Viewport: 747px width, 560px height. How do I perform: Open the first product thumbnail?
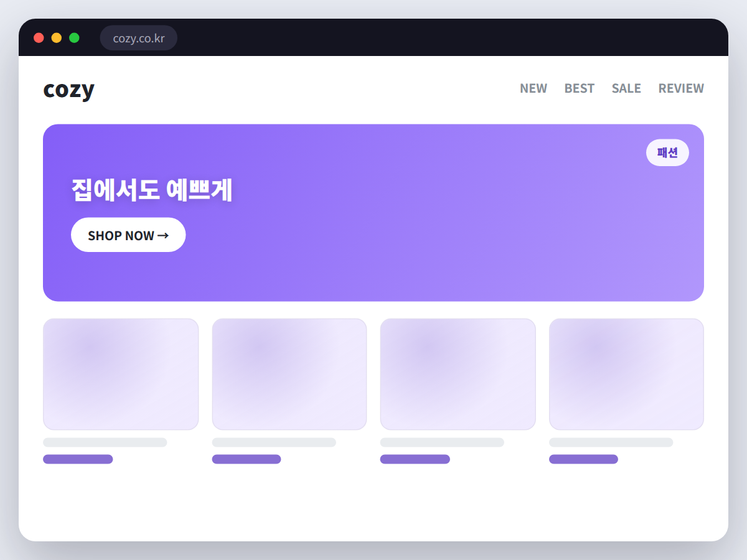pyautogui.click(x=121, y=374)
